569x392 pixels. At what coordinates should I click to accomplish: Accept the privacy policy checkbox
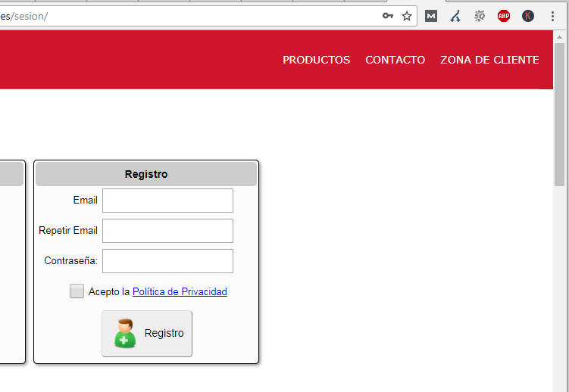pos(77,291)
